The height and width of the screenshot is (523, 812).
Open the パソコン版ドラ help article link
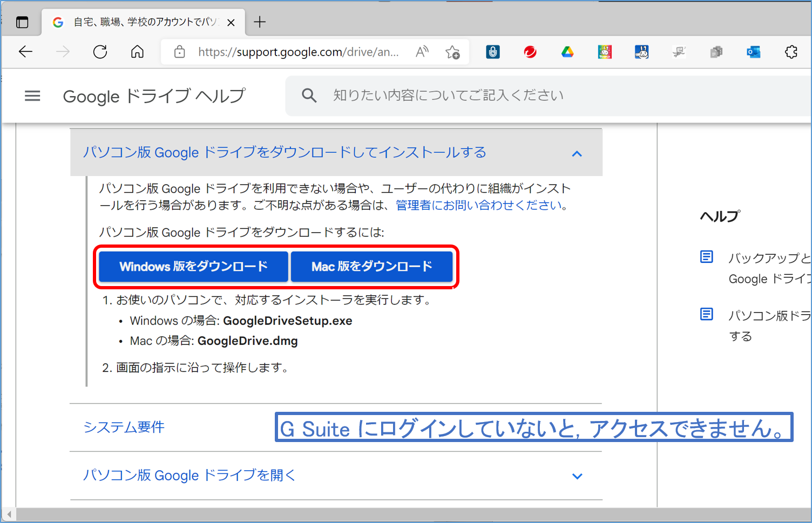(770, 325)
